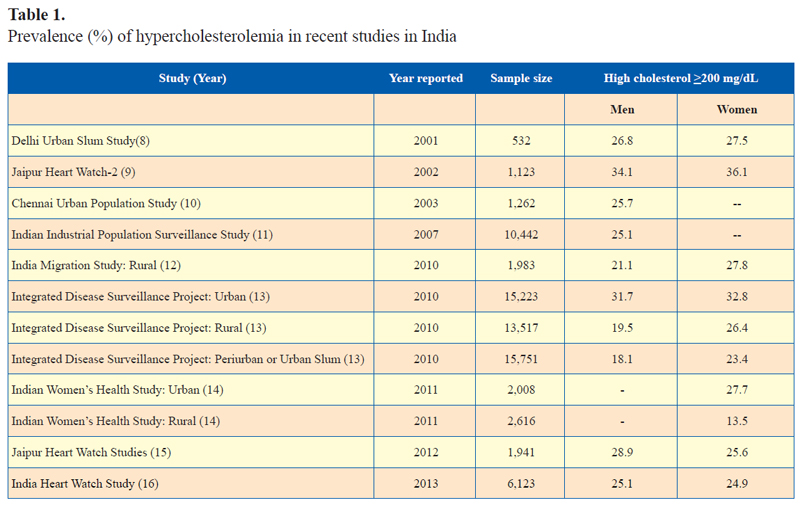
Task: Click sample size '2,008'
Action: [x=521, y=390]
